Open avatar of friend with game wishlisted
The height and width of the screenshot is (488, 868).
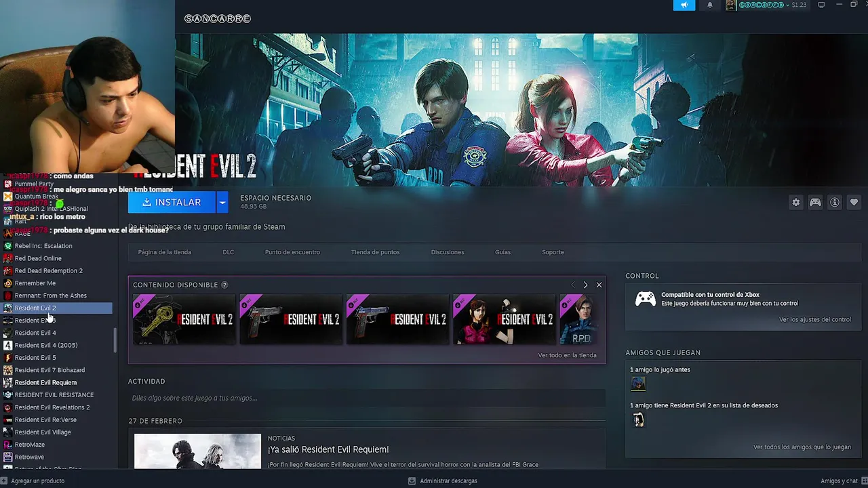click(638, 420)
